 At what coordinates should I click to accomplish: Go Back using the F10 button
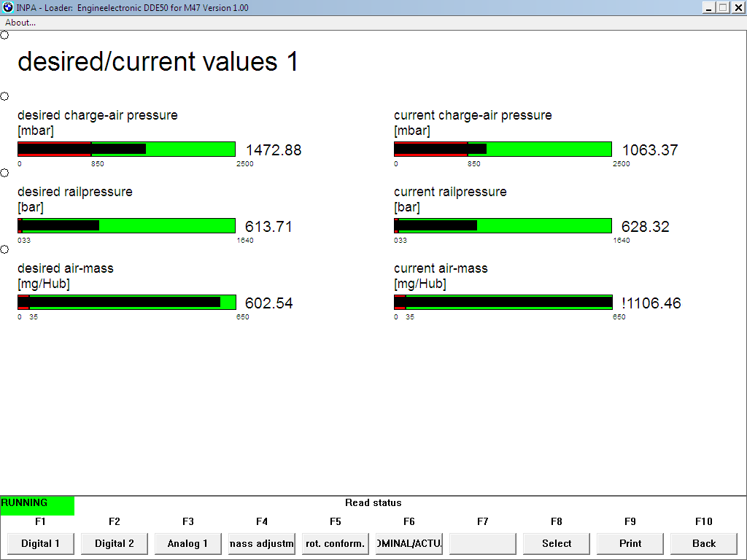click(704, 543)
